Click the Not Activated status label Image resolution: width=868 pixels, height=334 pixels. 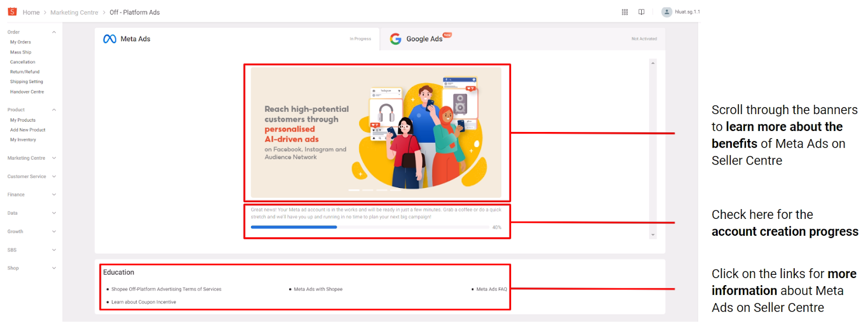point(644,39)
